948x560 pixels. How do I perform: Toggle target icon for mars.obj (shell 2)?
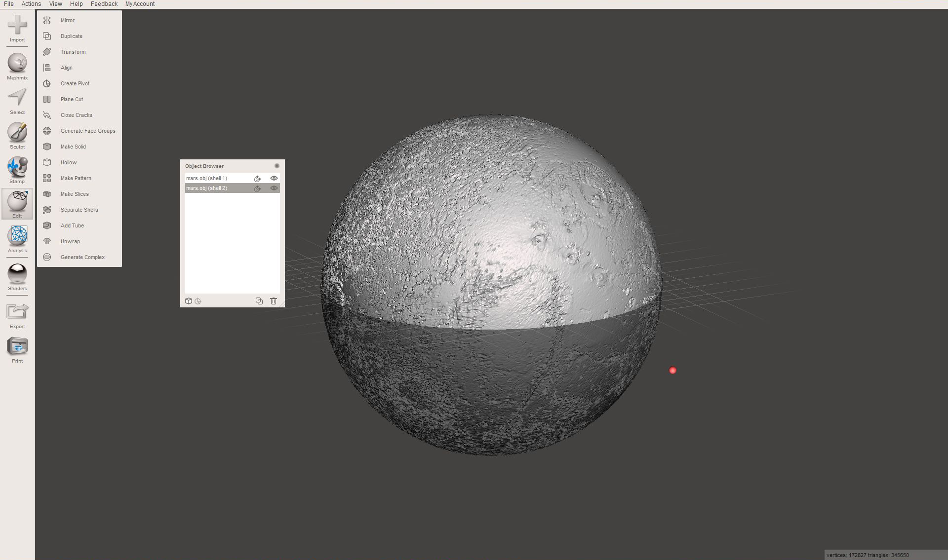click(x=257, y=188)
